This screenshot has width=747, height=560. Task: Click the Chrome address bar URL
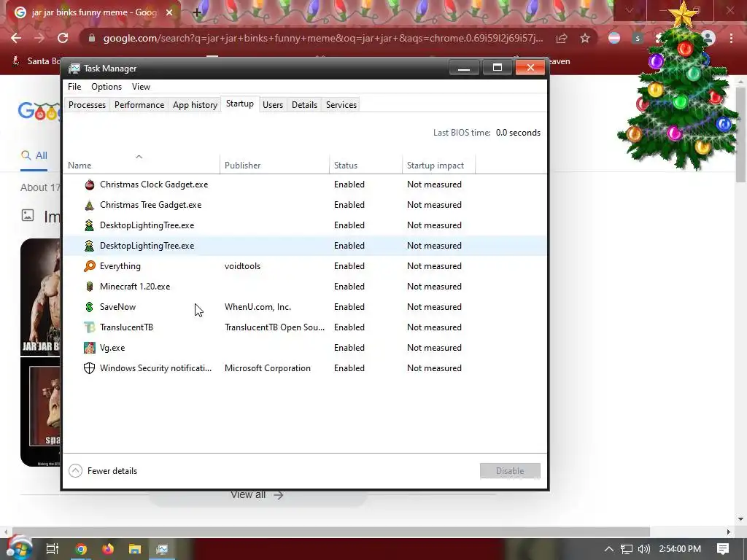[x=322, y=38]
